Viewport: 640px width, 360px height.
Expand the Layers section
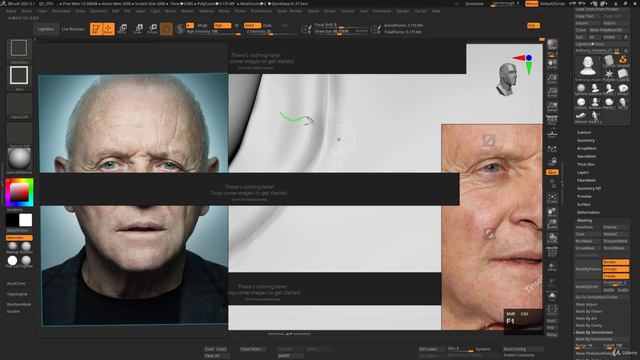tap(583, 172)
